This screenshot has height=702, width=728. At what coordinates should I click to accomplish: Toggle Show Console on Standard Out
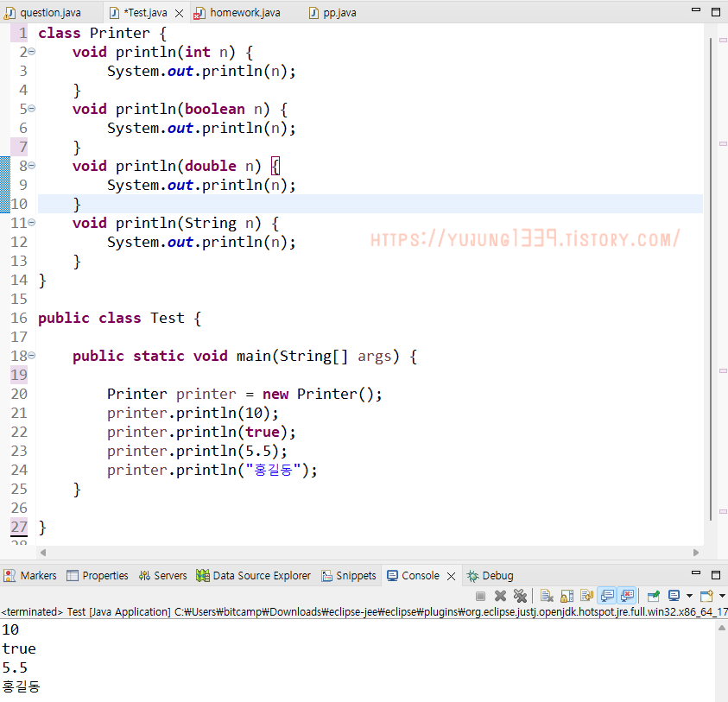coord(607,596)
